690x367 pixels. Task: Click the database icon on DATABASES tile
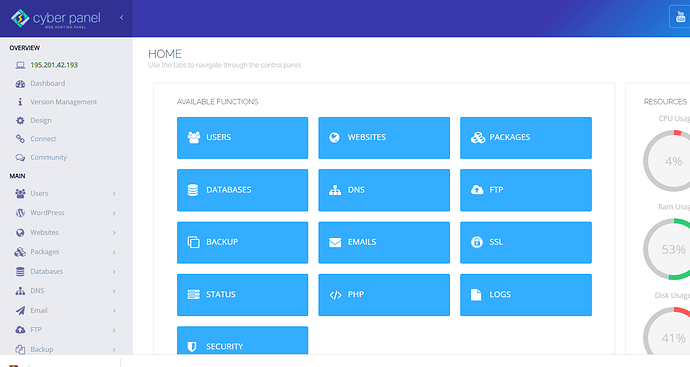coord(193,190)
